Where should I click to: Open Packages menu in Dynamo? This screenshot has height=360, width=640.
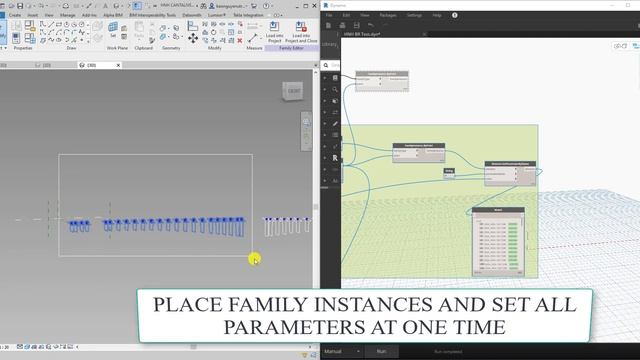(388, 15)
